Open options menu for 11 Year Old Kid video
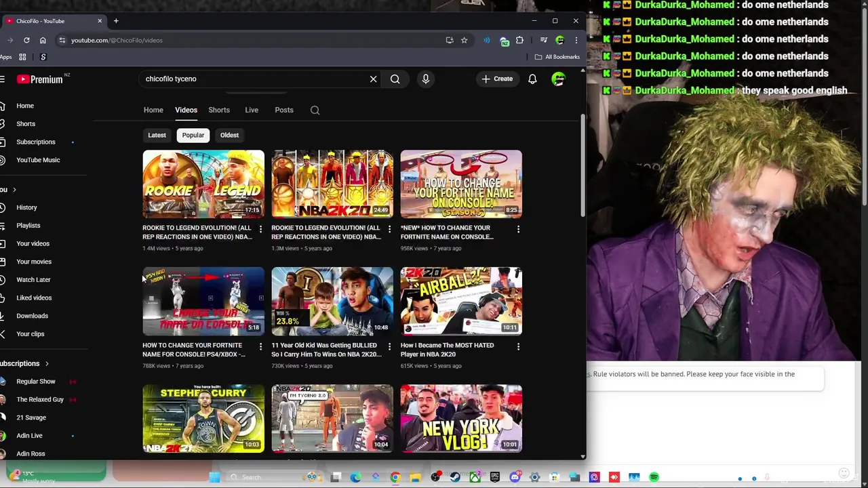Image resolution: width=868 pixels, height=488 pixels. (389, 346)
